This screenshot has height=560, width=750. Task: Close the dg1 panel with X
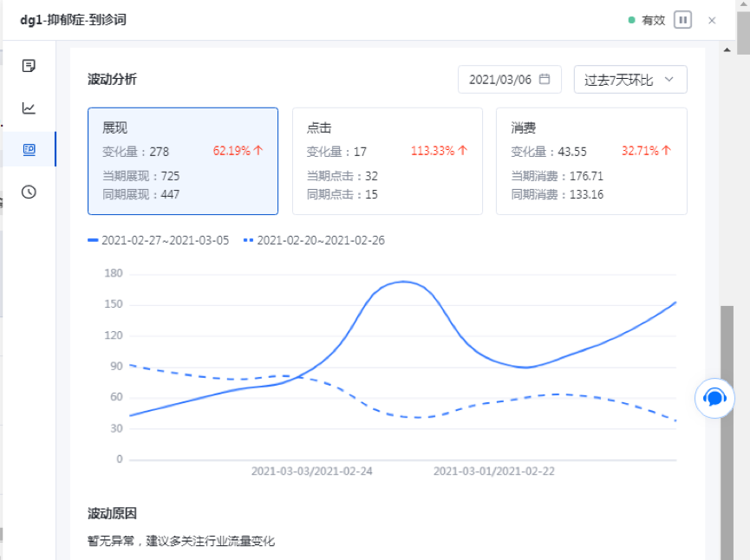tap(712, 20)
